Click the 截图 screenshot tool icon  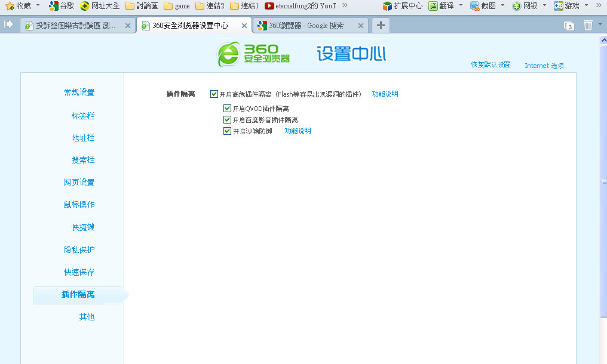click(x=475, y=6)
